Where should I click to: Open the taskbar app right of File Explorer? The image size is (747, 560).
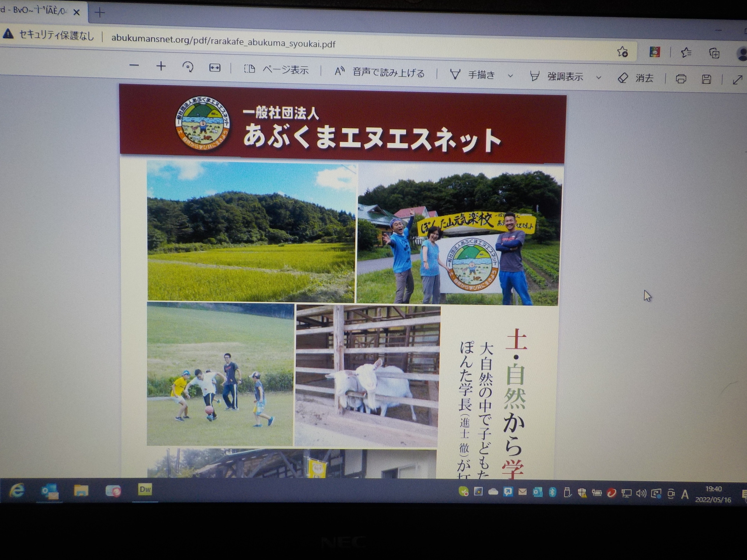[x=113, y=491]
